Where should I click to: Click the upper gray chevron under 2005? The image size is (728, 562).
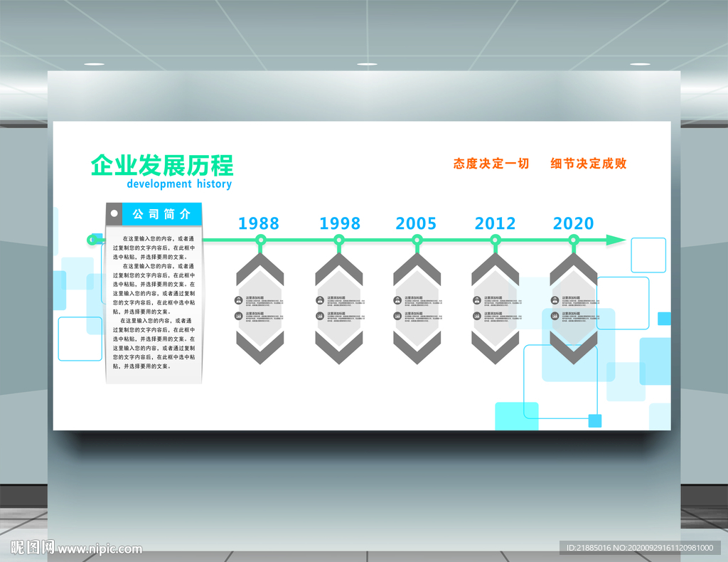coord(417,269)
